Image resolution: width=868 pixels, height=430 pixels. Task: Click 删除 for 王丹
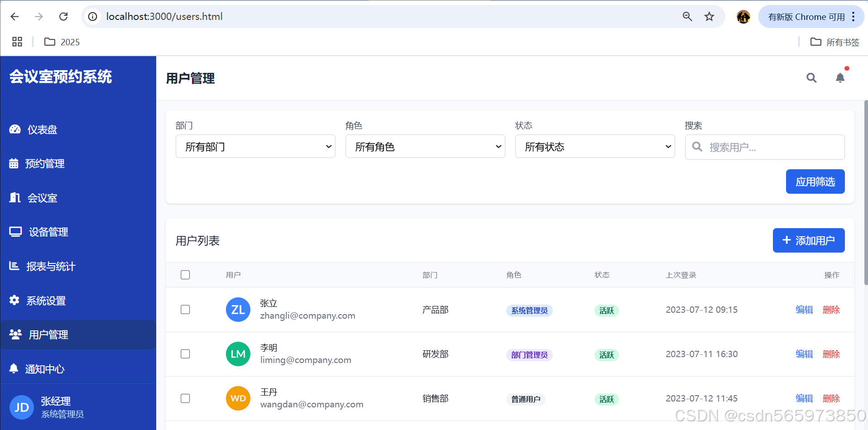click(831, 398)
